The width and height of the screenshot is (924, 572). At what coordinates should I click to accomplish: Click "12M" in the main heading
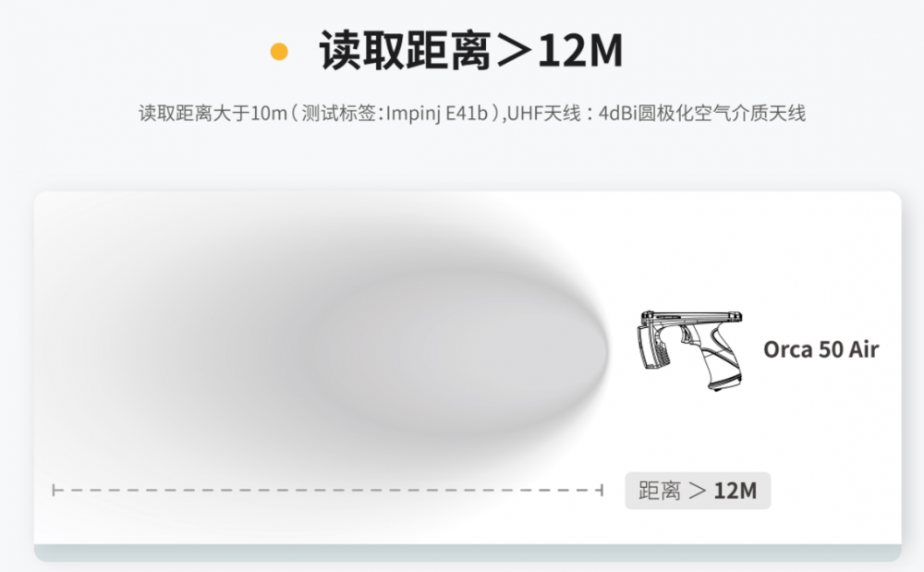(580, 52)
